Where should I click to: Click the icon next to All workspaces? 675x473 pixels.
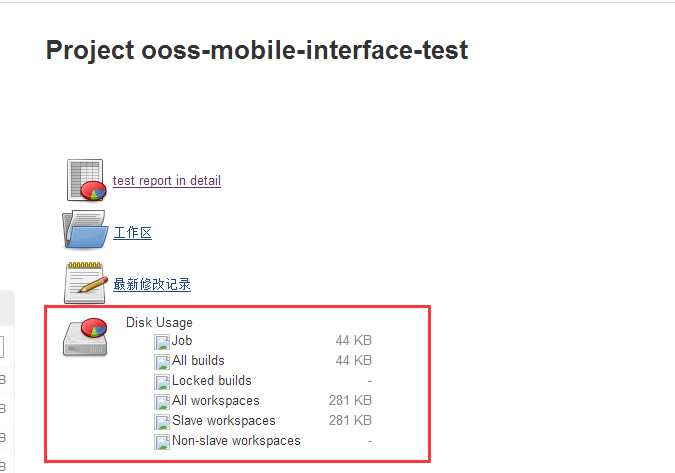pyautogui.click(x=163, y=401)
